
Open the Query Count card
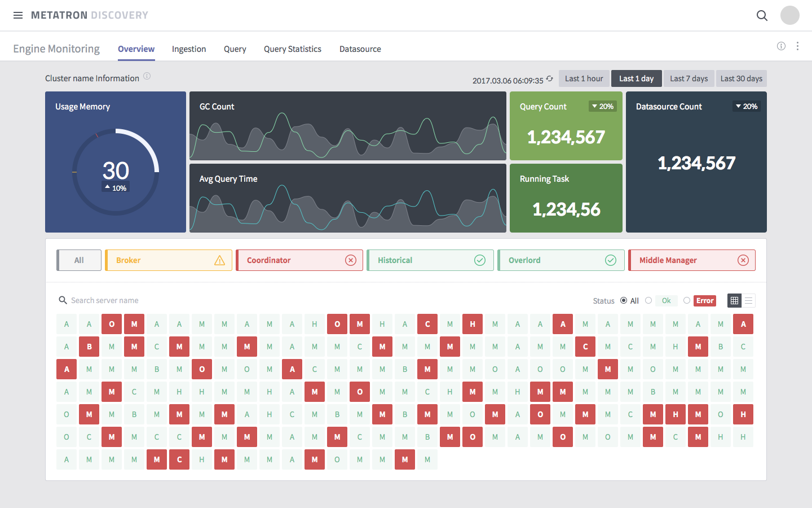tap(566, 126)
